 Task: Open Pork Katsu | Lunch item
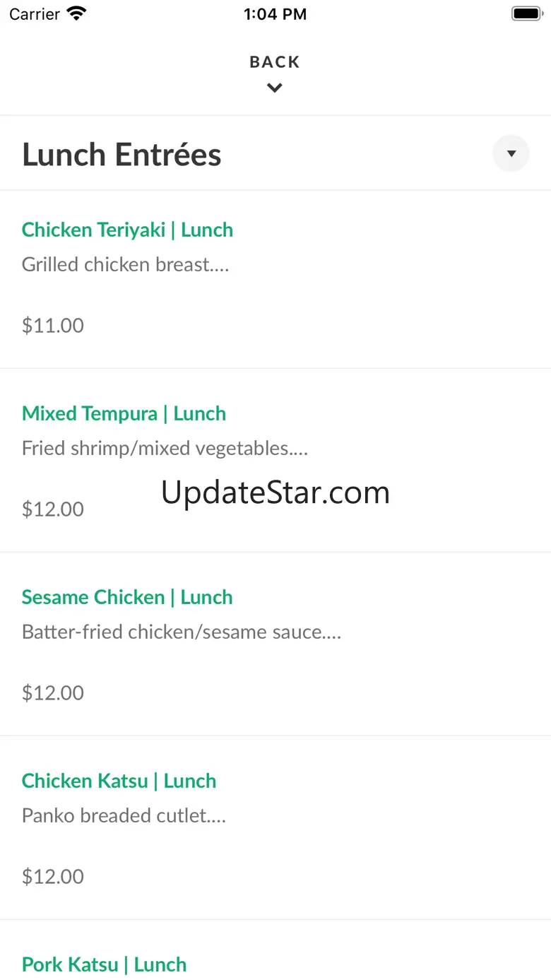pos(104,964)
